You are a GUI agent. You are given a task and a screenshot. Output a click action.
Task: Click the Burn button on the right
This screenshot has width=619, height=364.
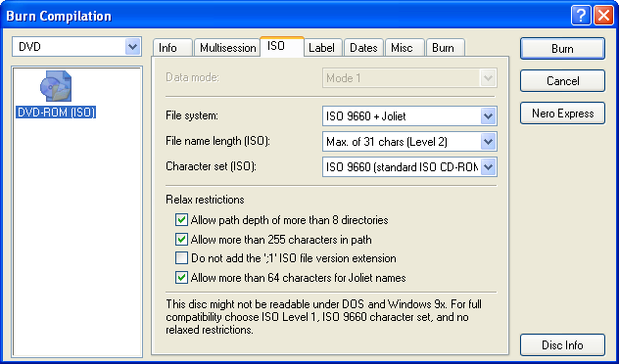tap(562, 49)
